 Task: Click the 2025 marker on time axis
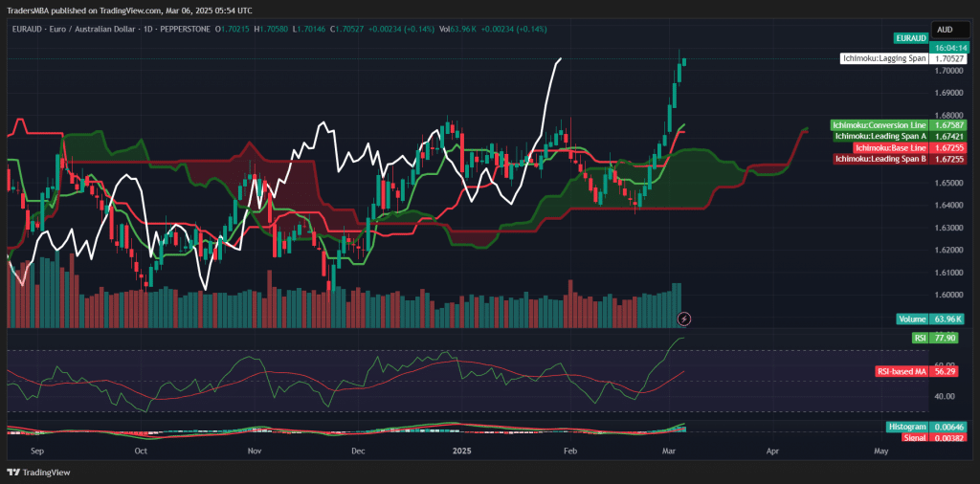click(x=462, y=449)
